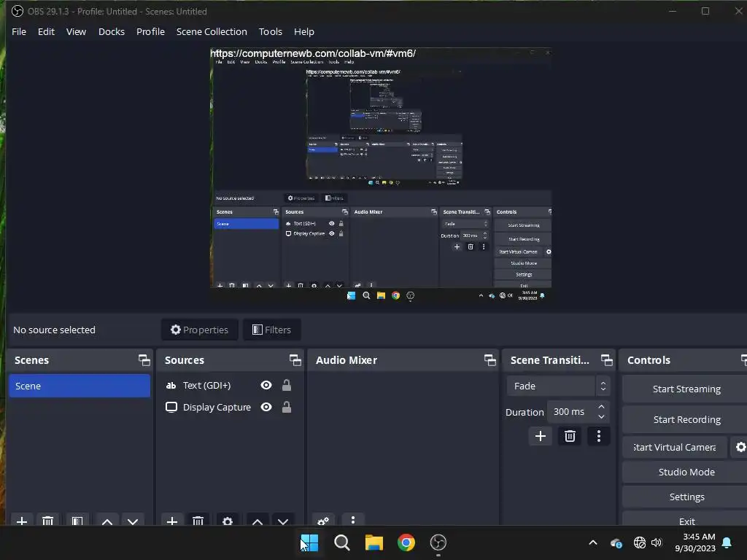Open Audio Mixer options menu
The image size is (747, 560).
click(x=353, y=520)
